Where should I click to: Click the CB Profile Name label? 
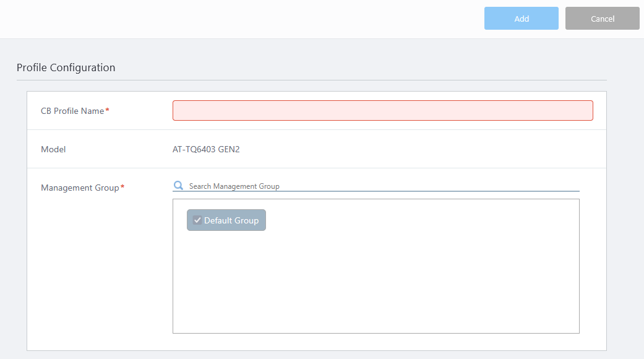click(x=72, y=111)
